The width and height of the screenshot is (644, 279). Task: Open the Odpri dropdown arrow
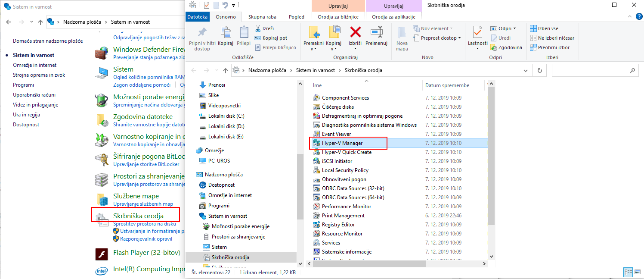[x=514, y=28]
